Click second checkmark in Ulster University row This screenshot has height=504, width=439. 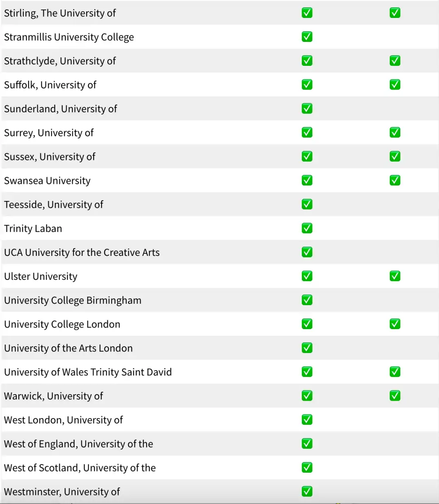[x=395, y=276]
